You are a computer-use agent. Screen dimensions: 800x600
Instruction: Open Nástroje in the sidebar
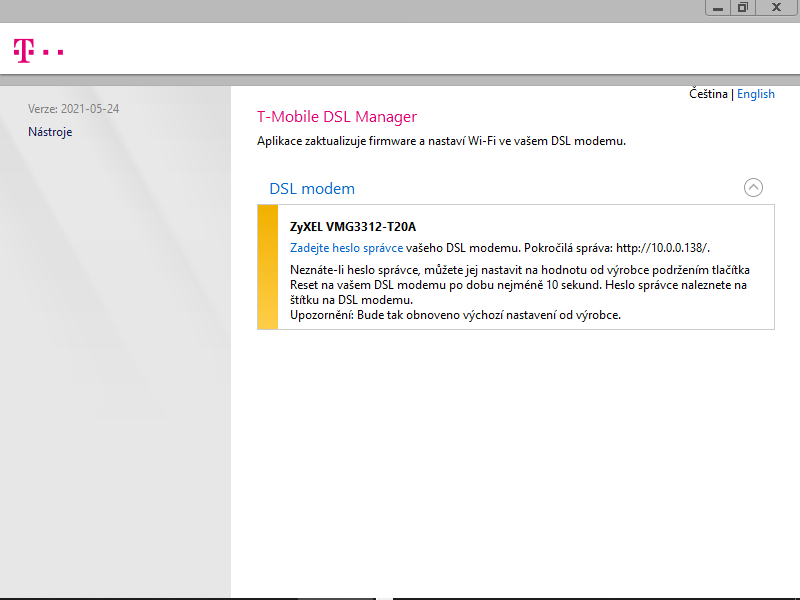(50, 132)
